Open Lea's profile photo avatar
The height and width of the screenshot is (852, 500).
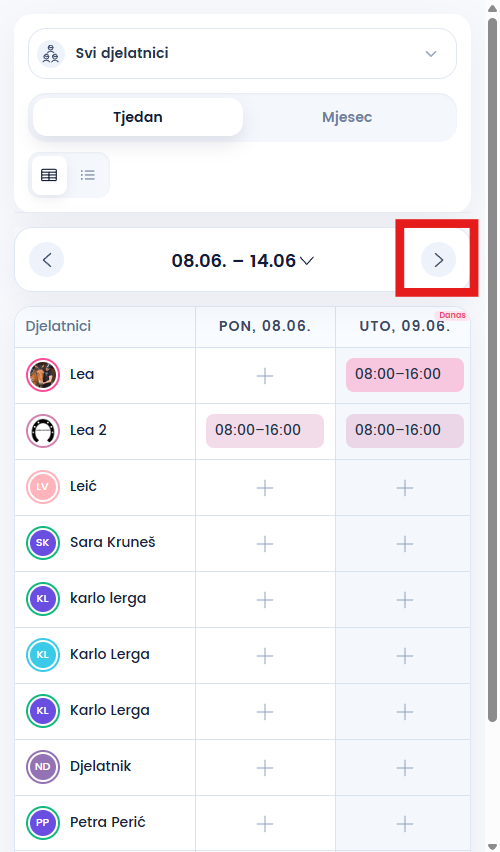coord(43,375)
